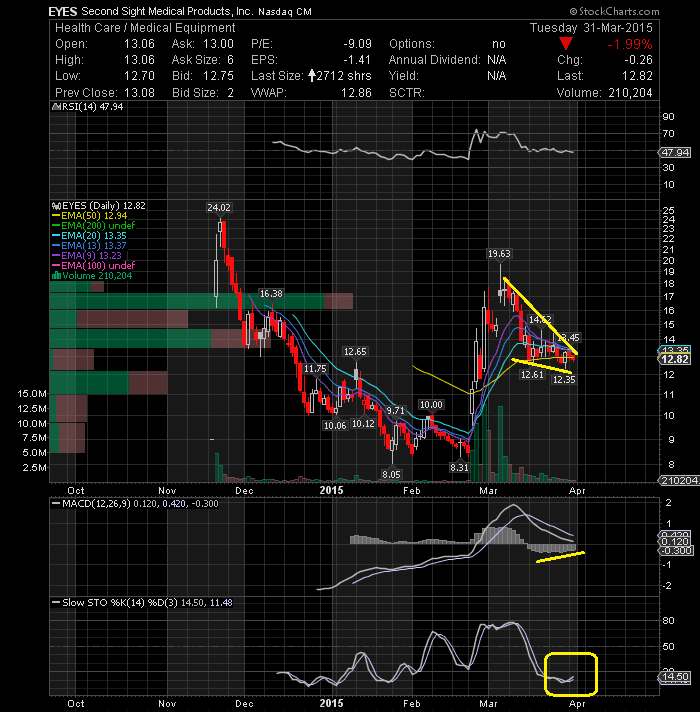Image resolution: width=700 pixels, height=712 pixels.
Task: Click the '210204' volume axis tag
Action: tap(680, 480)
